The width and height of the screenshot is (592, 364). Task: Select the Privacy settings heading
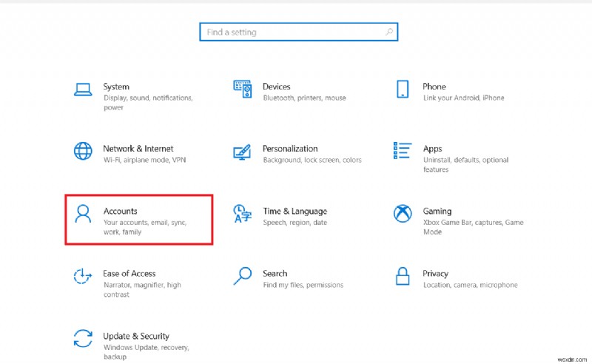pyautogui.click(x=436, y=274)
